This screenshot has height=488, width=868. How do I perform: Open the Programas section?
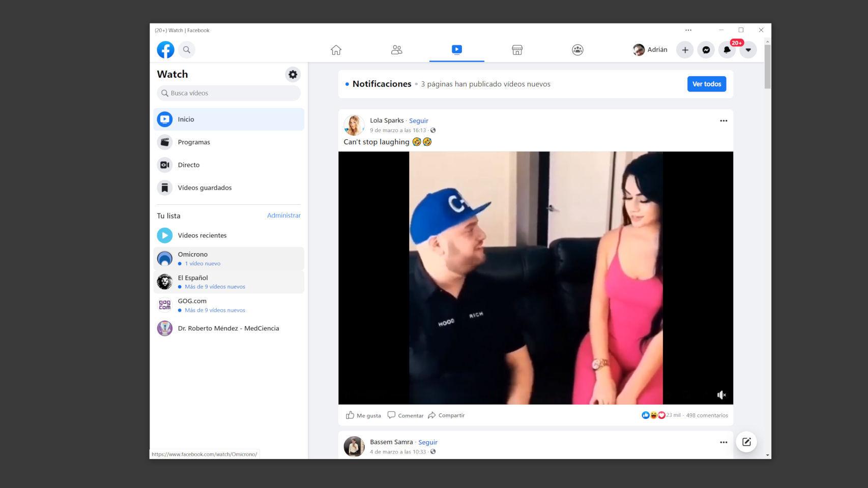pos(194,142)
